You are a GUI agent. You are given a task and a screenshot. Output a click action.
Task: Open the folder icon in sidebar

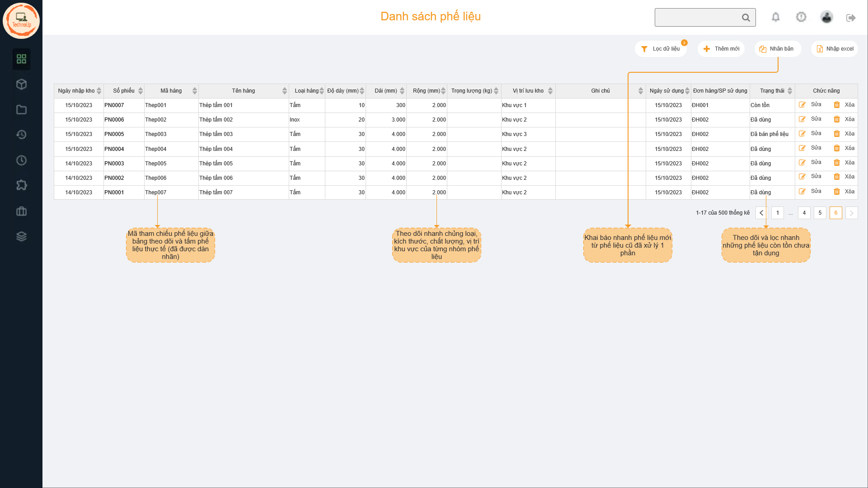[x=21, y=109]
